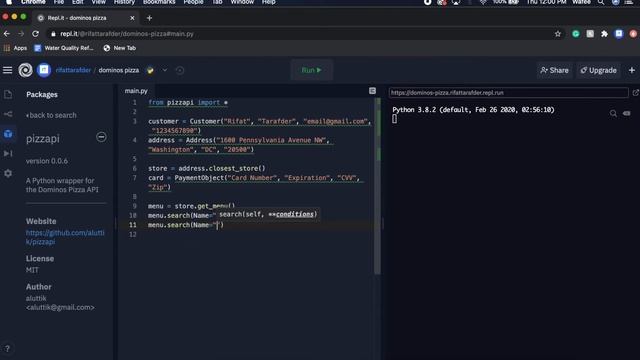Open the Debugger sidebar icon

pos(8,153)
